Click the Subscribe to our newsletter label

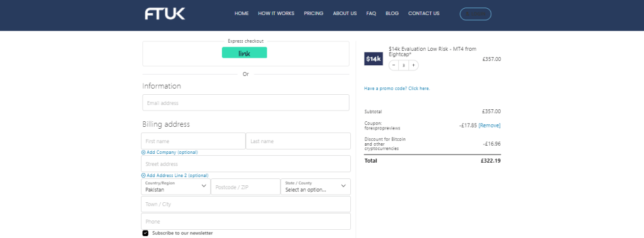pos(182,233)
